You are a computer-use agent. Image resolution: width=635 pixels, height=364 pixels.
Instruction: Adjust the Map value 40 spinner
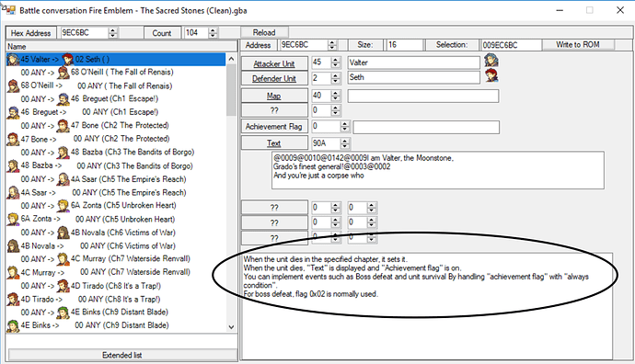[x=335, y=96]
